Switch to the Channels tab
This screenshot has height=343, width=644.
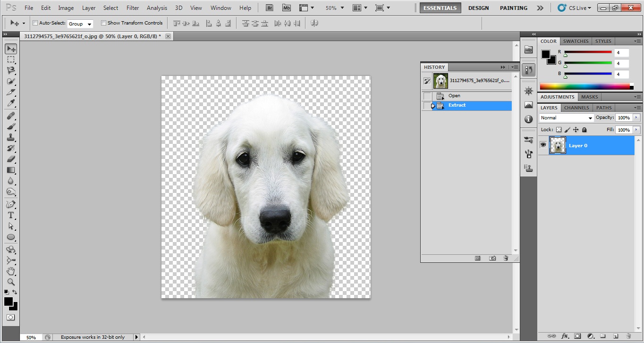coord(576,108)
